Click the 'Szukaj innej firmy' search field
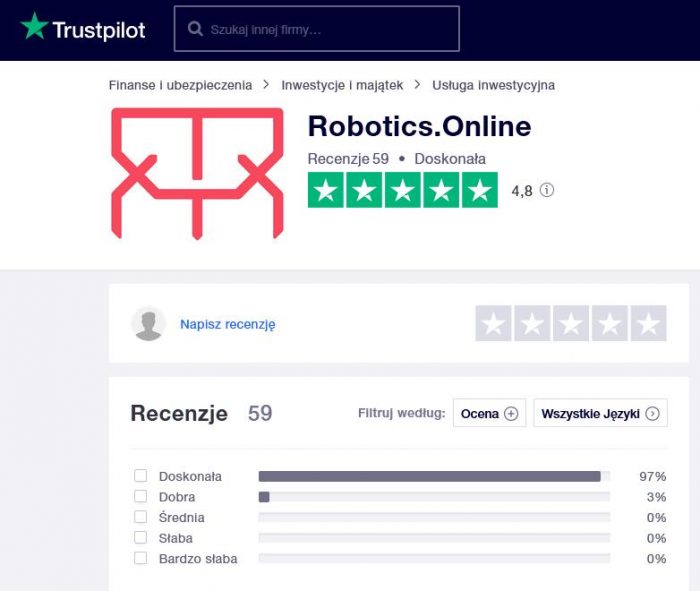This screenshot has width=700, height=591. click(317, 29)
